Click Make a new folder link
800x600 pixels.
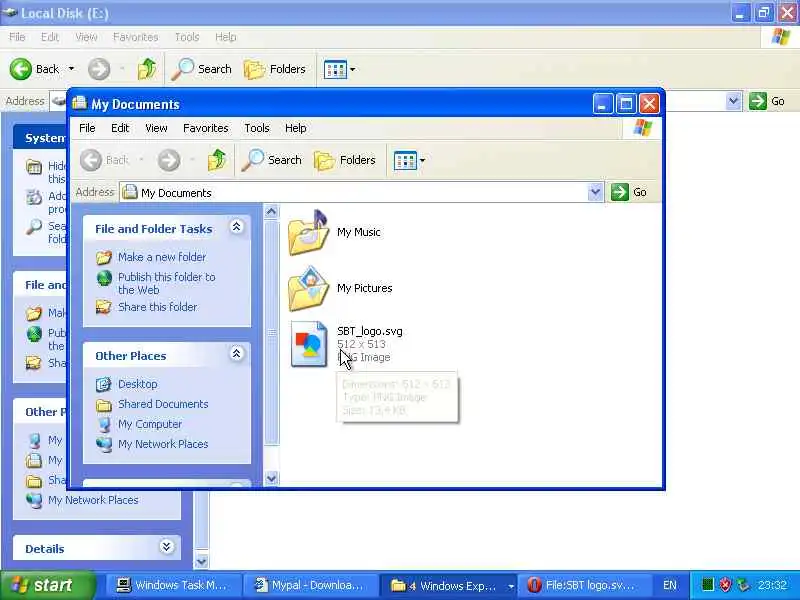[162, 257]
